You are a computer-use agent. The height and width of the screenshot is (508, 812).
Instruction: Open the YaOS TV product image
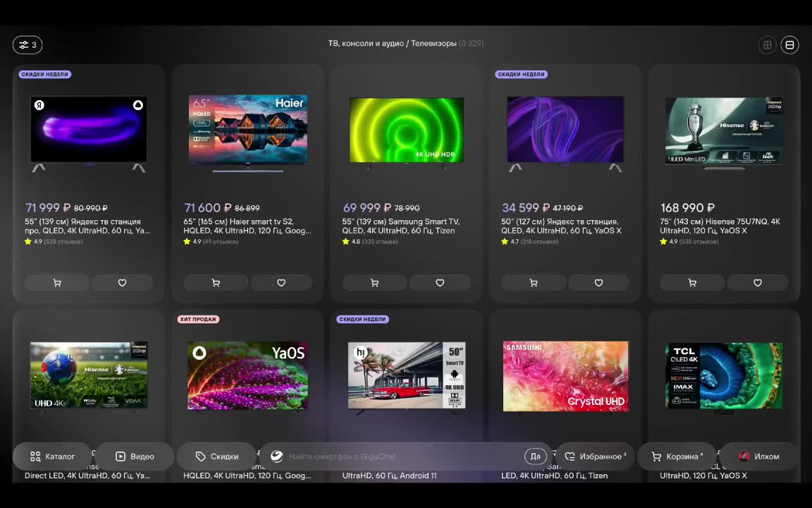[247, 377]
